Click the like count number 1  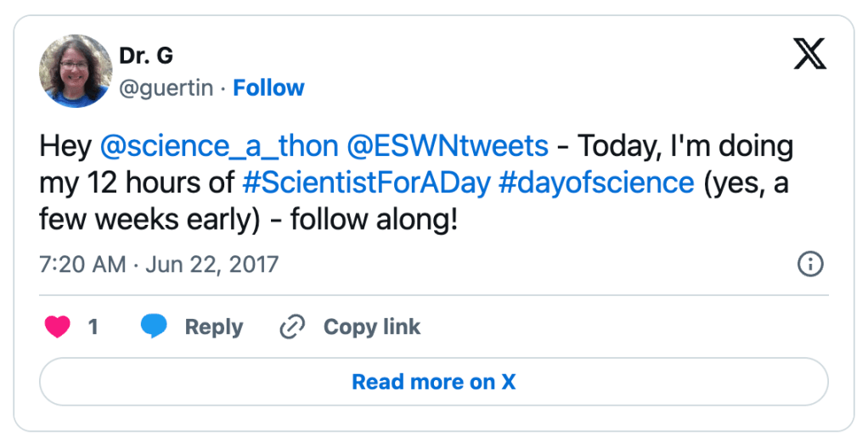93,327
